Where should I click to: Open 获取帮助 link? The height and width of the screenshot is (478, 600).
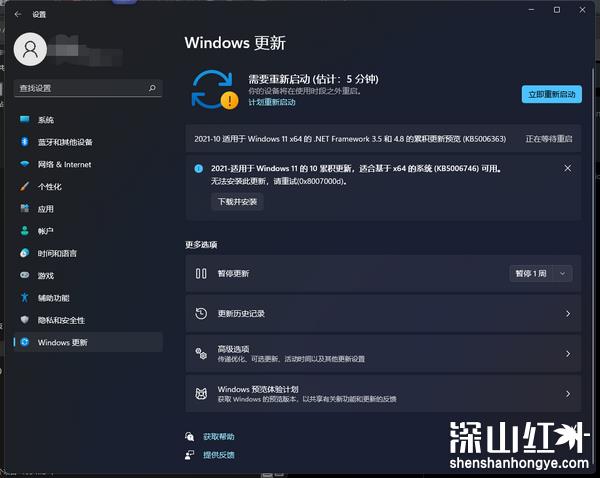[219, 437]
